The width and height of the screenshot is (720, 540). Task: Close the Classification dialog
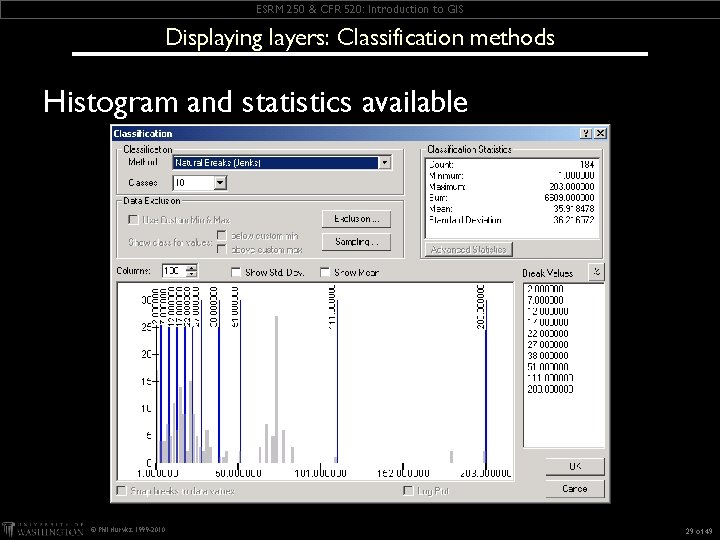(x=600, y=133)
